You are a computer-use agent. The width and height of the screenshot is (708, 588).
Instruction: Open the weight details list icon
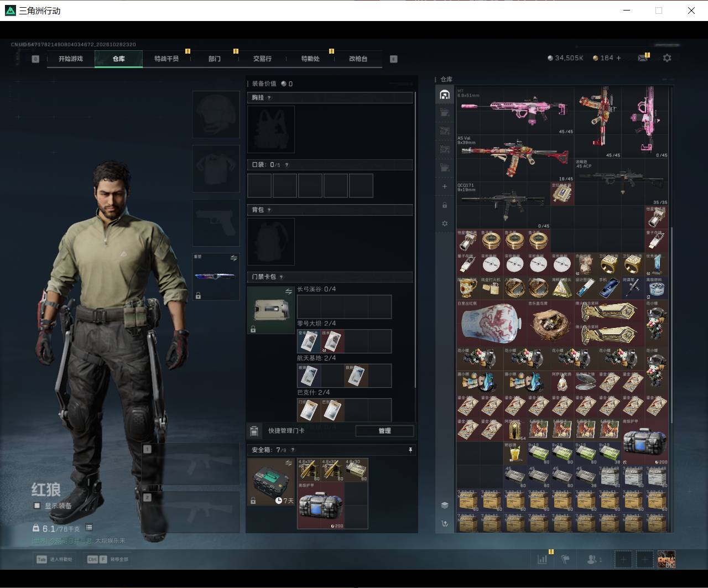tap(89, 528)
